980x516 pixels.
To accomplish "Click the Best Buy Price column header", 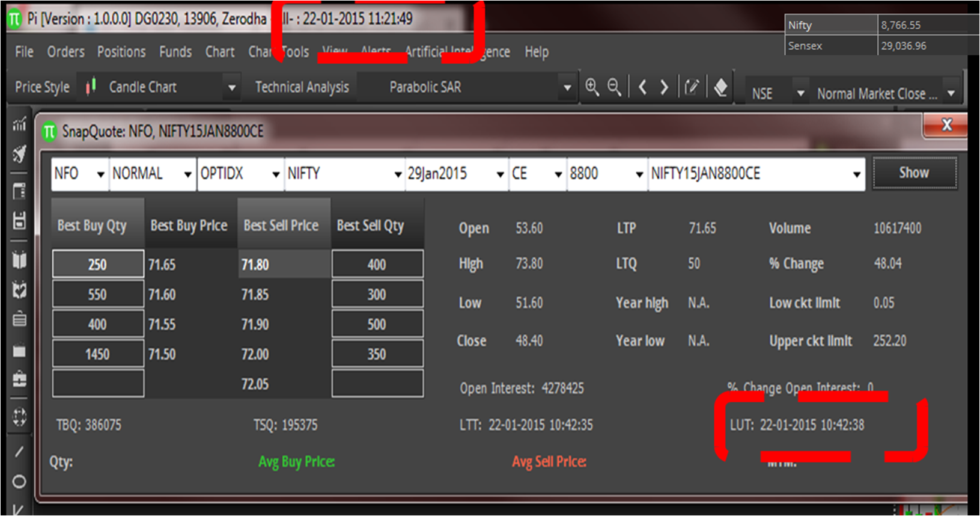I will coord(191,224).
